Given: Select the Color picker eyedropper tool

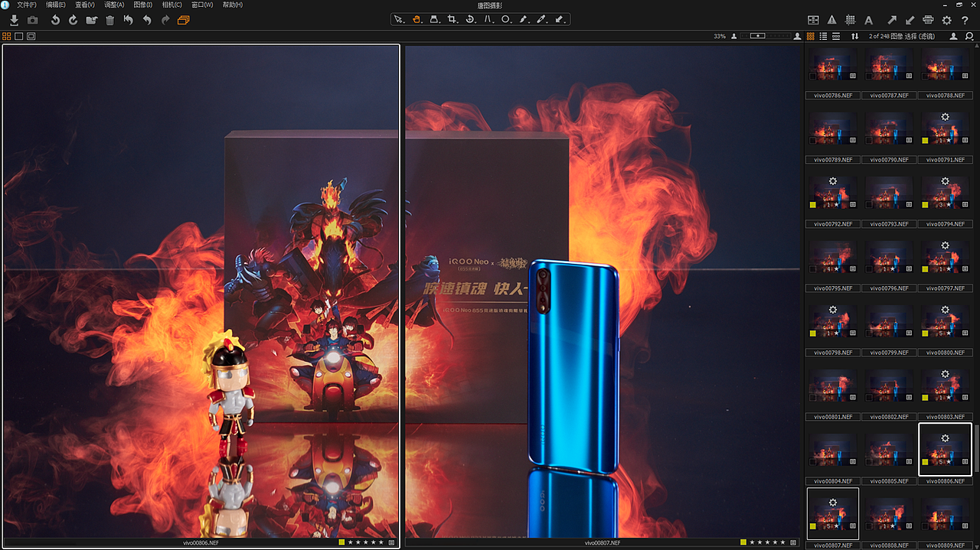Looking at the screenshot, I should pyautogui.click(x=542, y=19).
